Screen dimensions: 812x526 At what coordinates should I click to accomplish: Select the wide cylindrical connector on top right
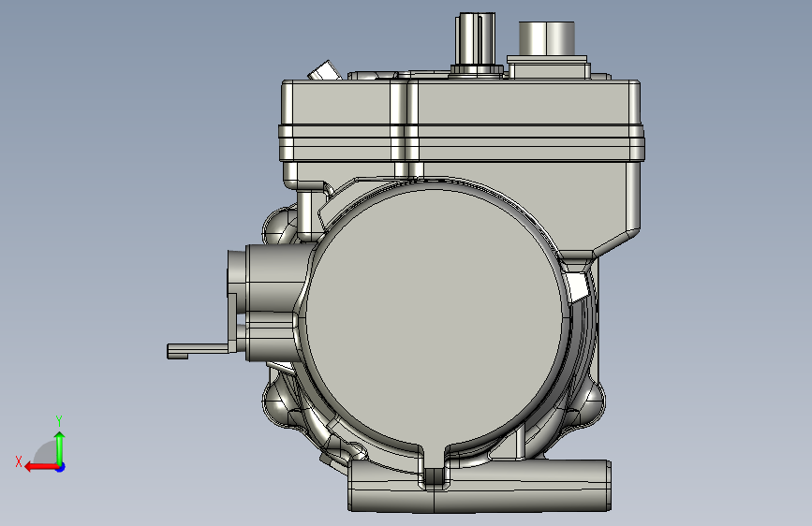tap(547, 37)
